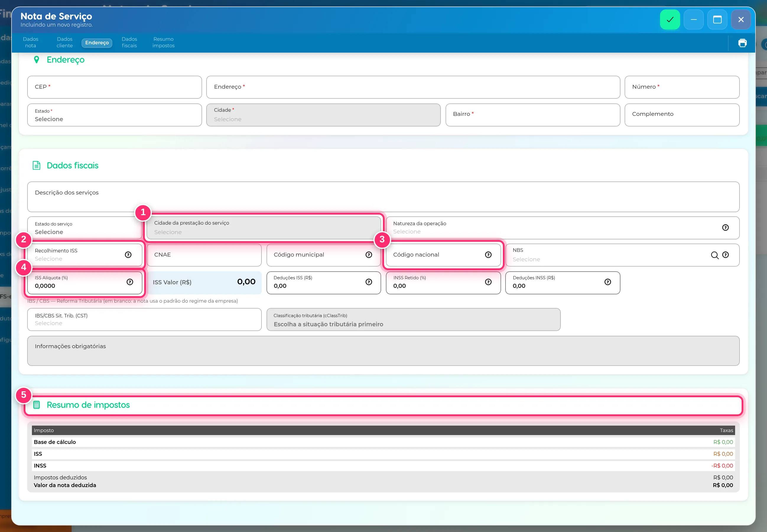Open help icon for Código nacional

488,255
